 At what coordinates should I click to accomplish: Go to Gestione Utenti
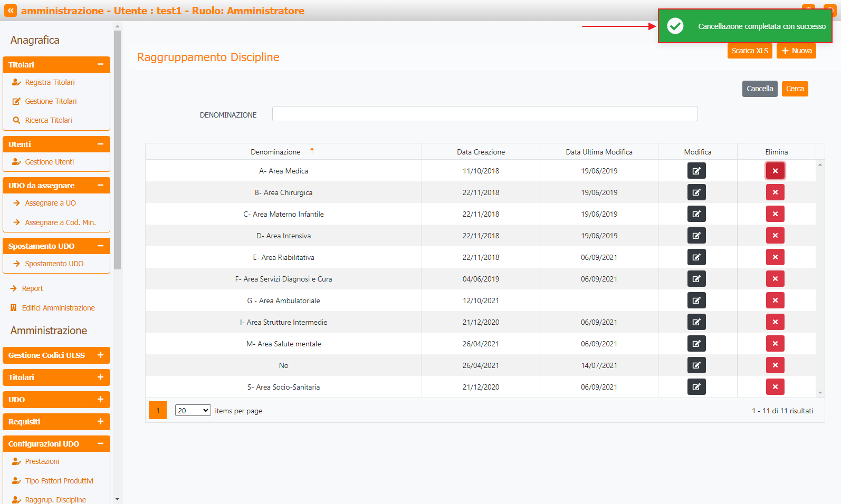pyautogui.click(x=49, y=162)
